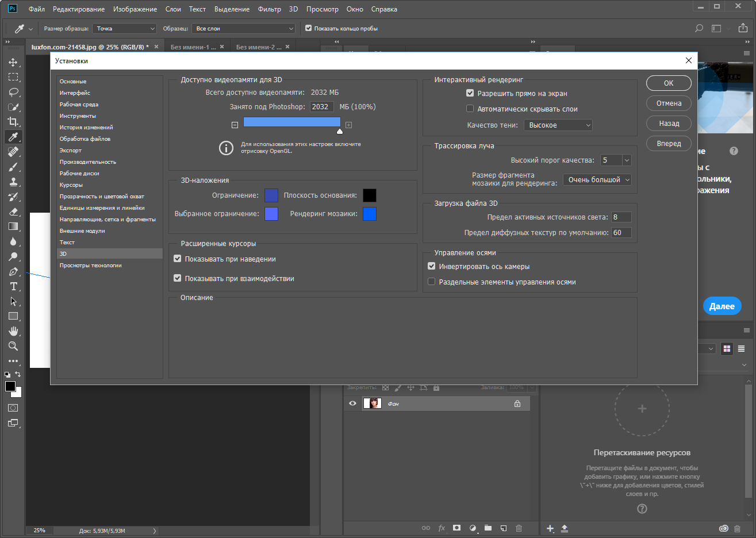This screenshot has height=538, width=756.
Task: Select the Brush tool
Action: 13,167
